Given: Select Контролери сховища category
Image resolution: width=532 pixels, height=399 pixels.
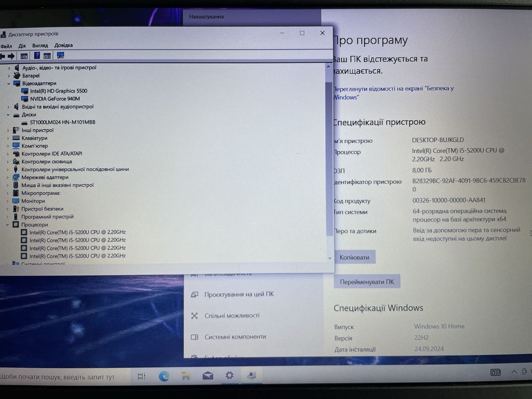Looking at the screenshot, I should pos(46,162).
